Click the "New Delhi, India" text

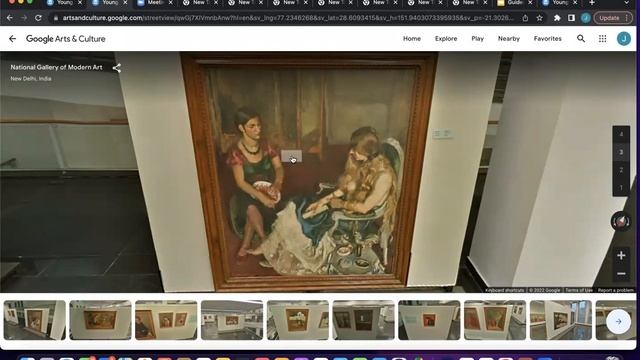coord(31,79)
